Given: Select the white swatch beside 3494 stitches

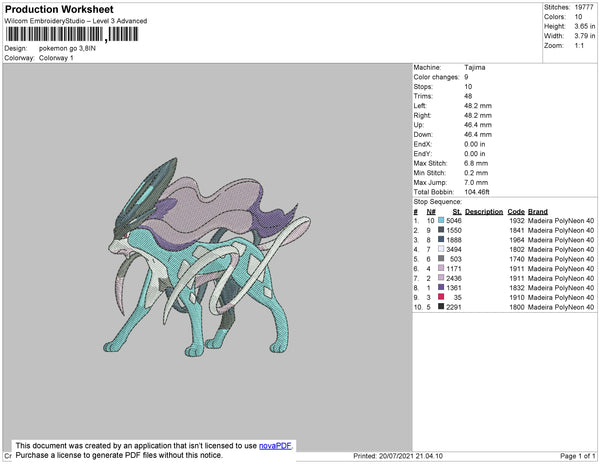Looking at the screenshot, I should click(441, 249).
